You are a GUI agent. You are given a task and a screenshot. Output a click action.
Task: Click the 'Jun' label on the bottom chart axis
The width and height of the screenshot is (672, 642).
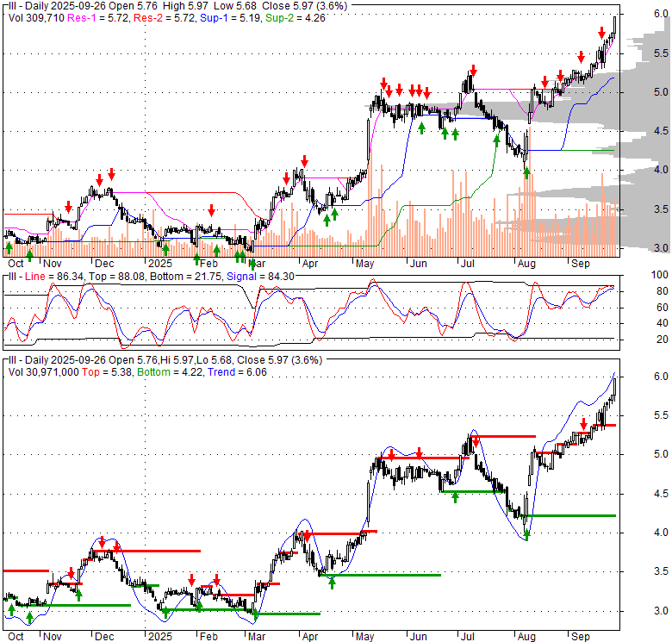(419, 637)
